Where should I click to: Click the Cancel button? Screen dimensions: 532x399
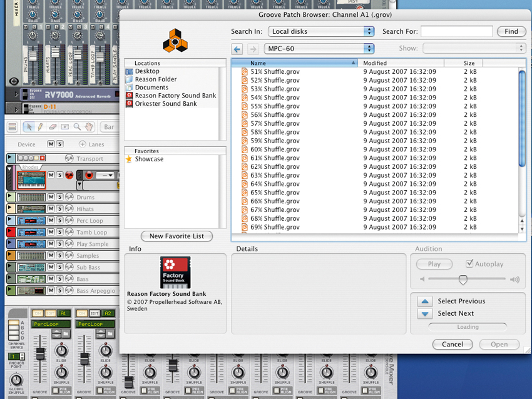(x=453, y=345)
